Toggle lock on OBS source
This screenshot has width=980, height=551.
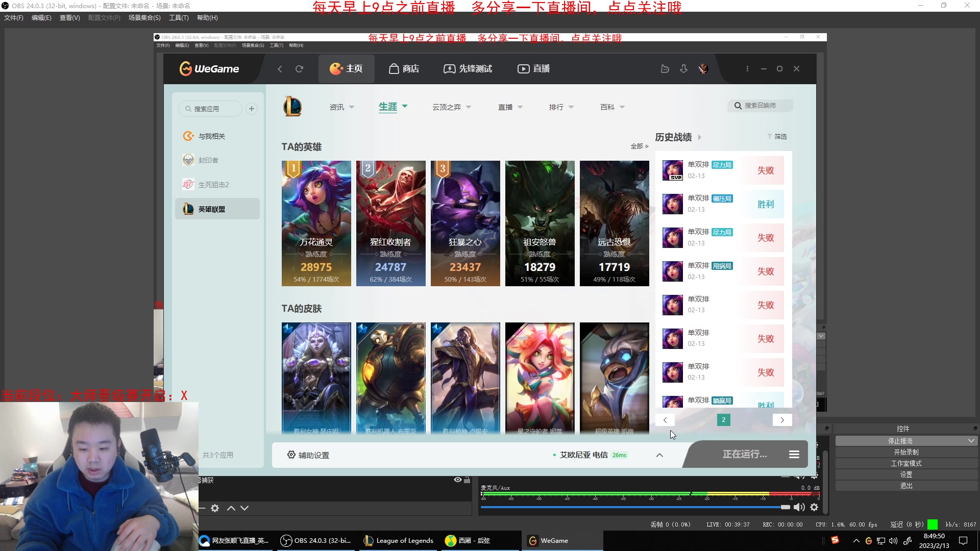(x=467, y=480)
